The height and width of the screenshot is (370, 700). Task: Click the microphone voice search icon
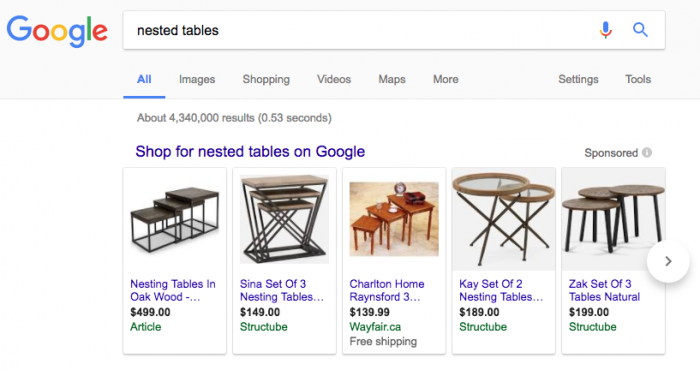coord(605,30)
